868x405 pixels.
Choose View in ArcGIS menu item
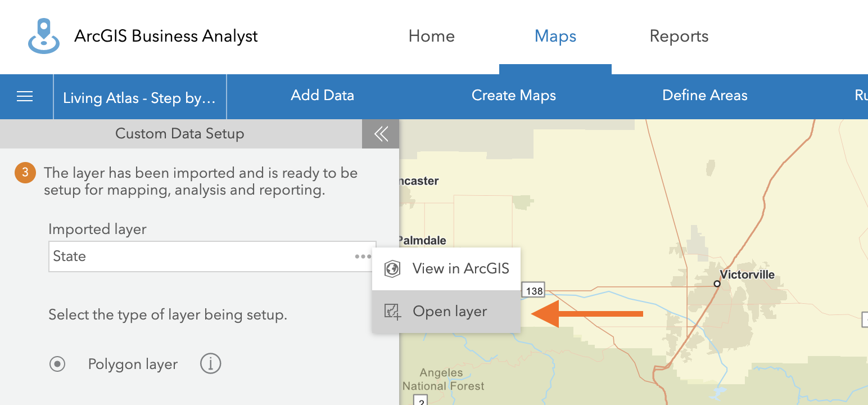pos(460,269)
